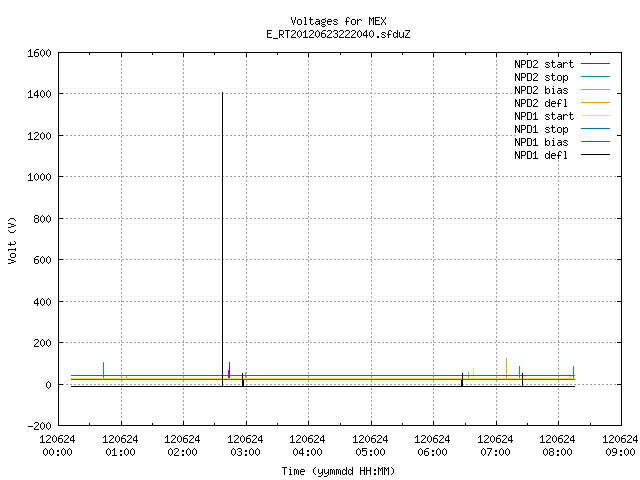Click the 120624 05:00 time tick label

point(370,446)
